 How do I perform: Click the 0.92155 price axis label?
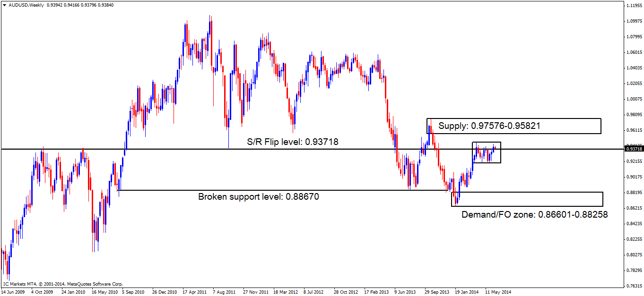634,161
